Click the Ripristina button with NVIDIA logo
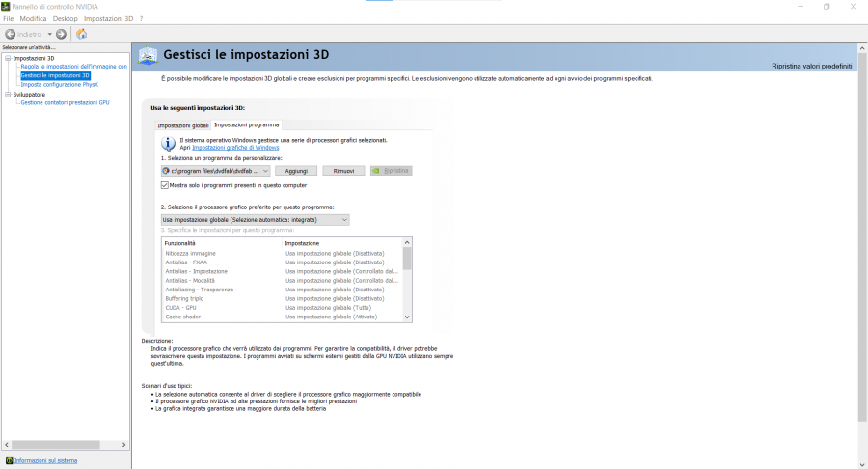868x469 pixels. point(392,171)
